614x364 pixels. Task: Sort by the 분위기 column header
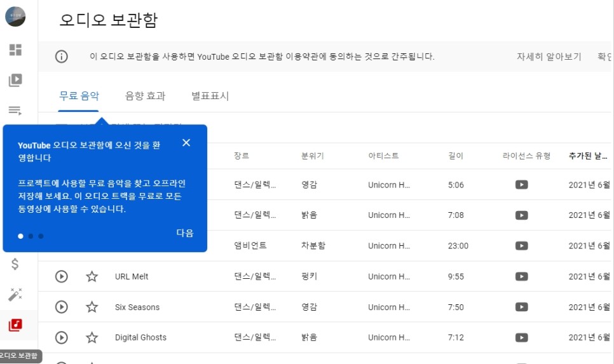pyautogui.click(x=313, y=156)
